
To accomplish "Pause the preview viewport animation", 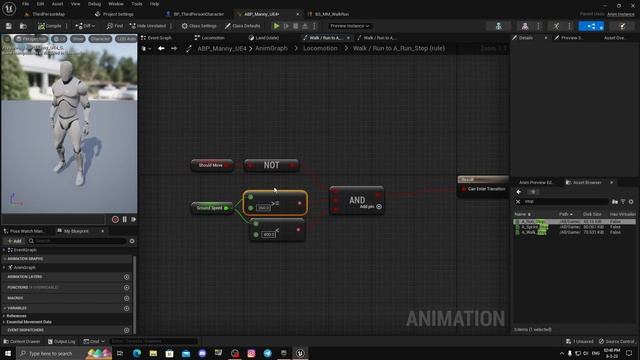I will 124,220.
